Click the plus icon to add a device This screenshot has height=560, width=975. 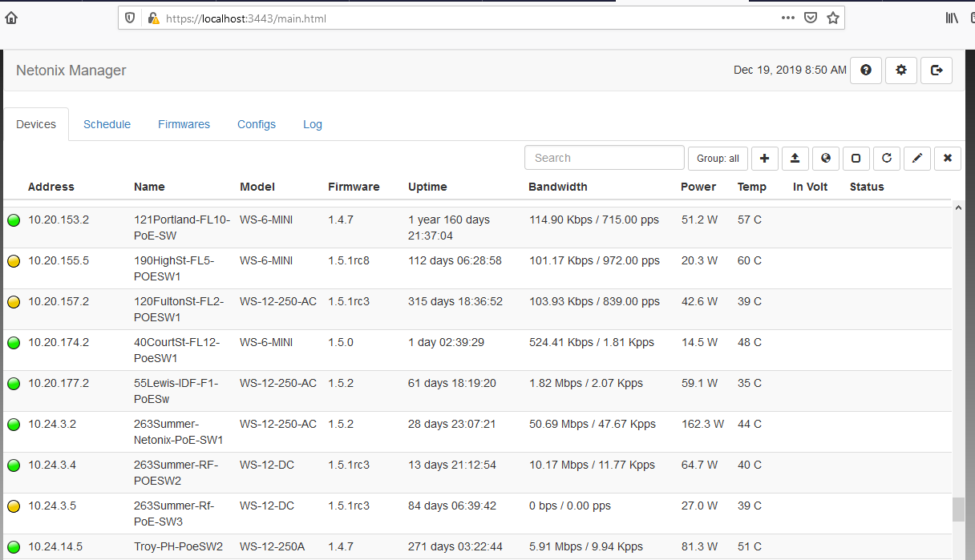[764, 159]
